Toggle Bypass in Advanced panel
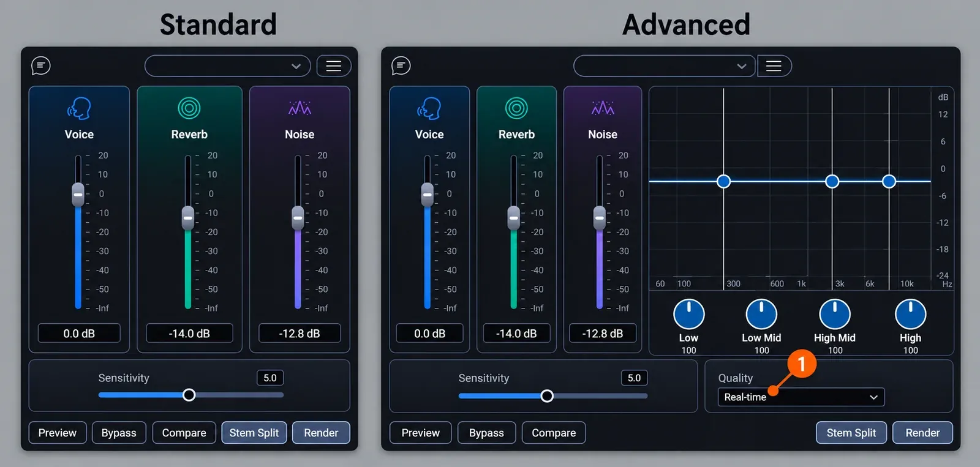Image resolution: width=980 pixels, height=467 pixels. (486, 433)
